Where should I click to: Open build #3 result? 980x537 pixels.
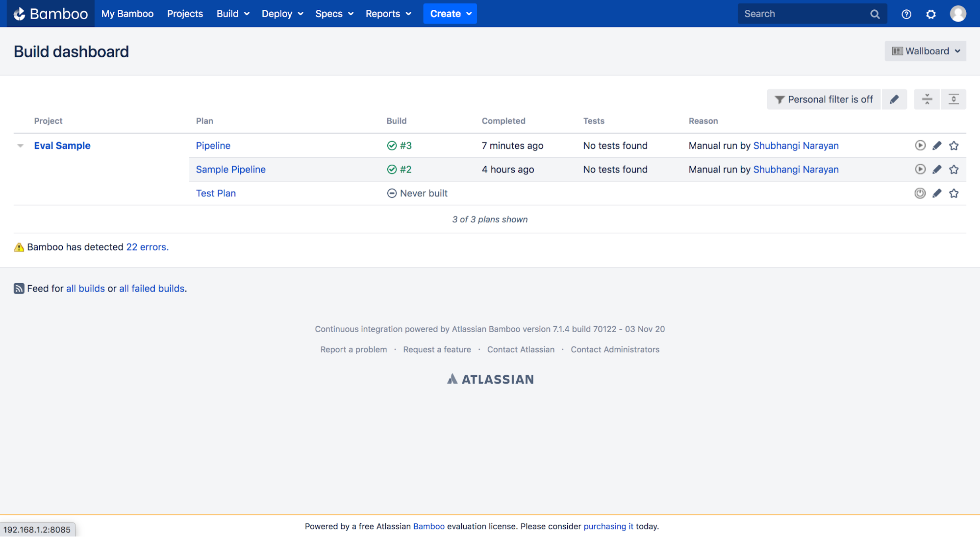(x=406, y=146)
